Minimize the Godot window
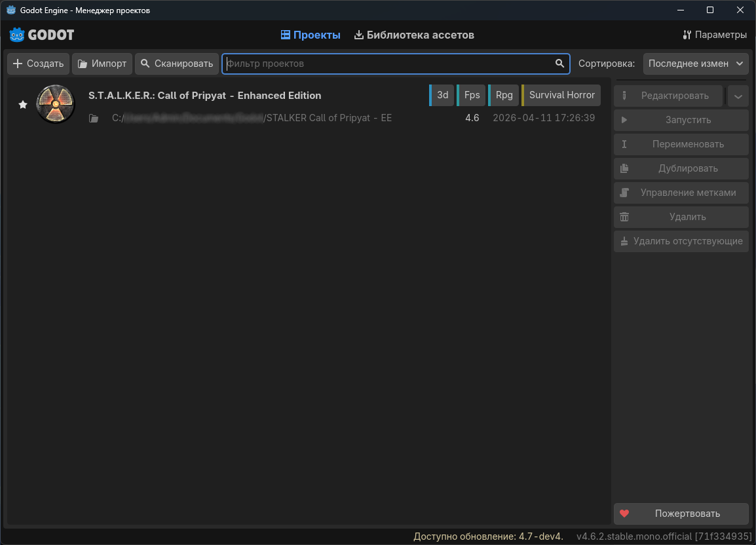Screen dimensions: 756x545 pos(681,10)
